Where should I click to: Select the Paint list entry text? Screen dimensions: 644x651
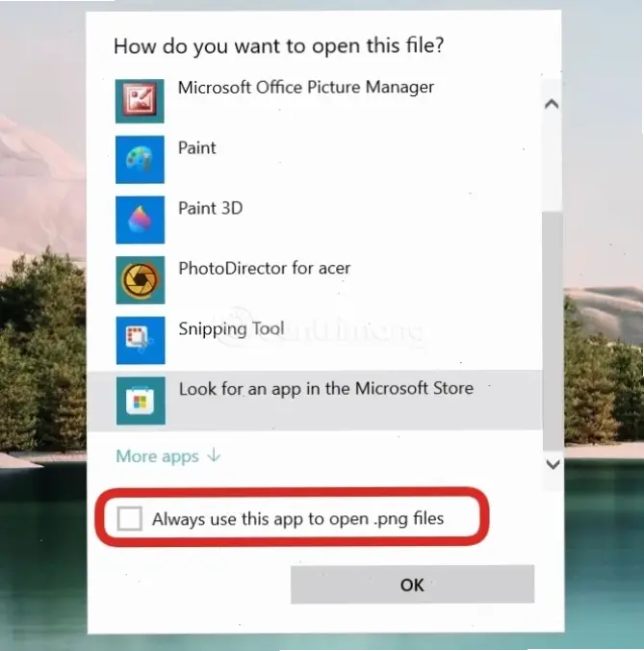(196, 147)
